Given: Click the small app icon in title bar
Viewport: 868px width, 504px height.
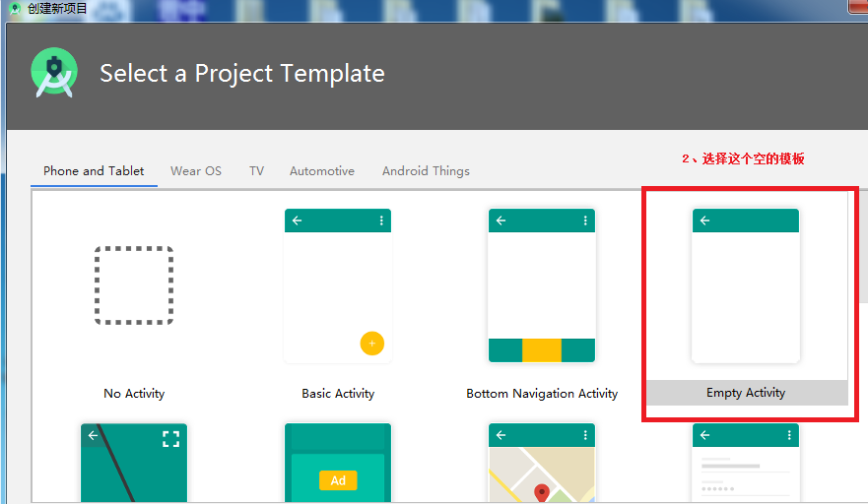Looking at the screenshot, I should [x=16, y=8].
